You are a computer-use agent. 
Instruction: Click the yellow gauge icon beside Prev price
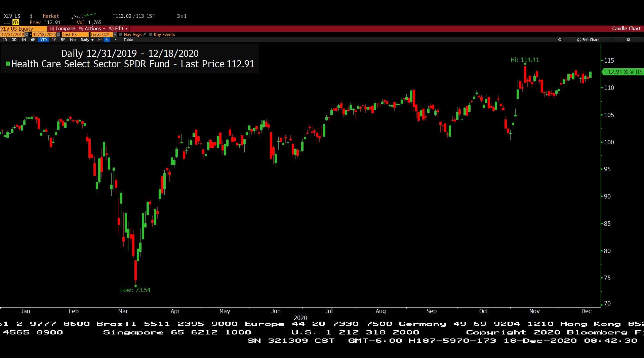(x=15, y=22)
